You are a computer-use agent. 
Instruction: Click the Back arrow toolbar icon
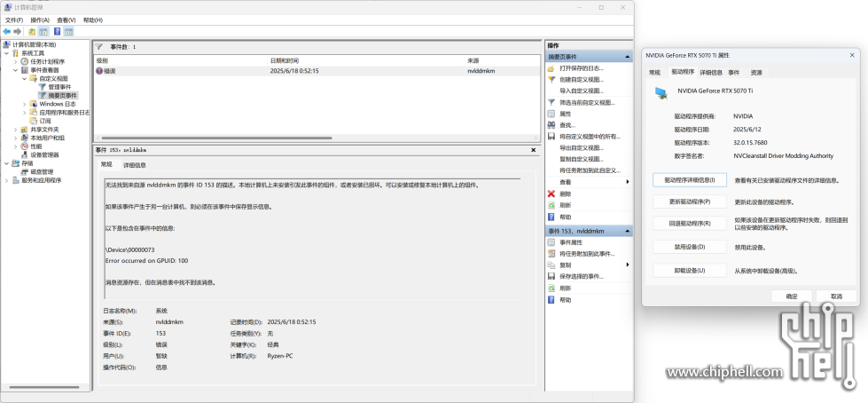(6, 32)
